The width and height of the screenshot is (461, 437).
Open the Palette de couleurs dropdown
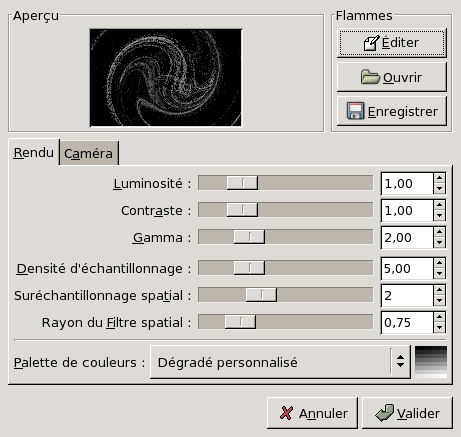tap(280, 362)
